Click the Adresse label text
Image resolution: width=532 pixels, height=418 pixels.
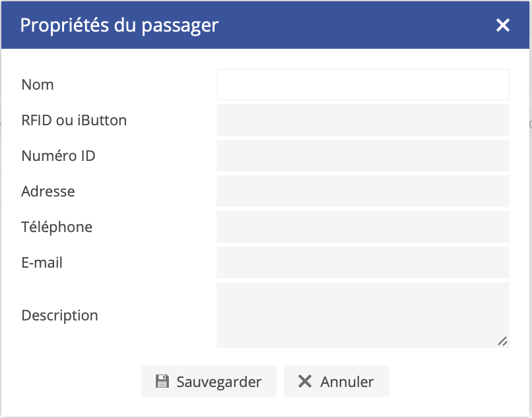coord(48,191)
